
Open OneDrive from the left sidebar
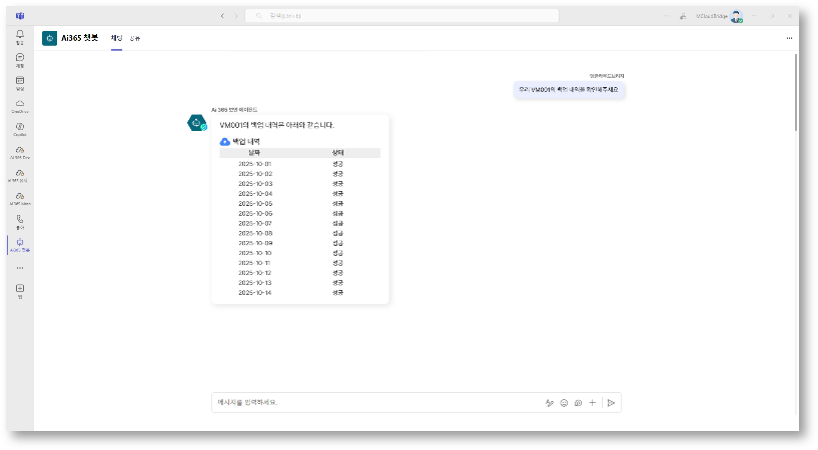tap(19, 105)
